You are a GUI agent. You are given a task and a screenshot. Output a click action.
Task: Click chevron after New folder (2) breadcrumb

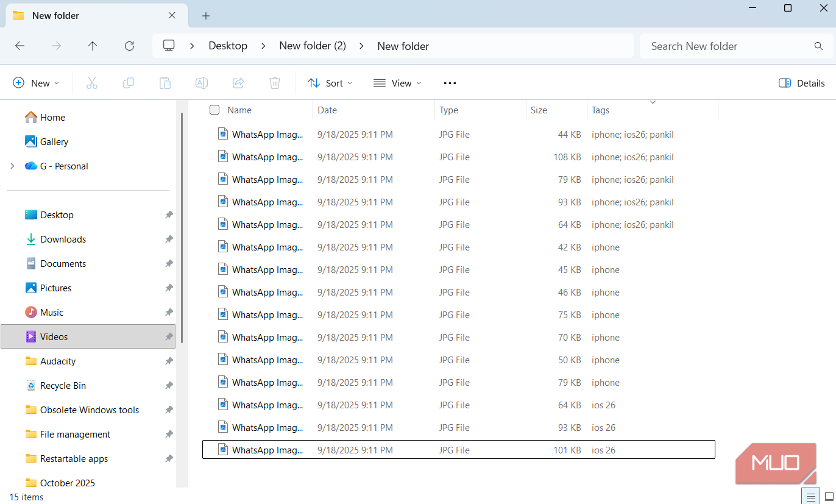[x=361, y=46]
